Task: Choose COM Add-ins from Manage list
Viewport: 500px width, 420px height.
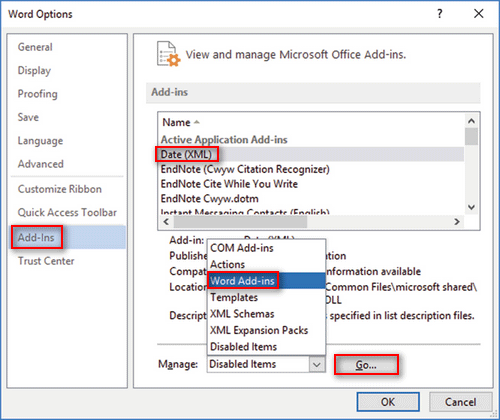Action: pos(266,248)
